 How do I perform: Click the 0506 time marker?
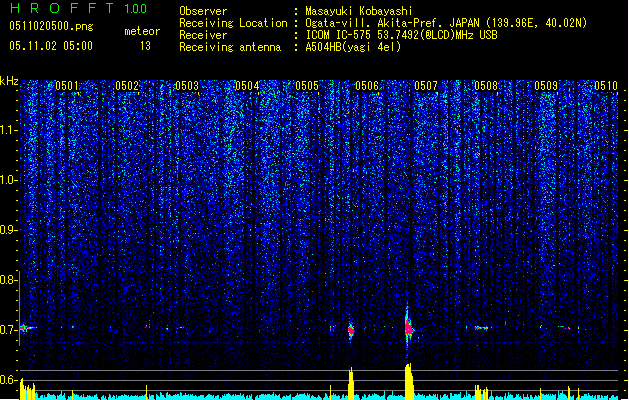[367, 86]
